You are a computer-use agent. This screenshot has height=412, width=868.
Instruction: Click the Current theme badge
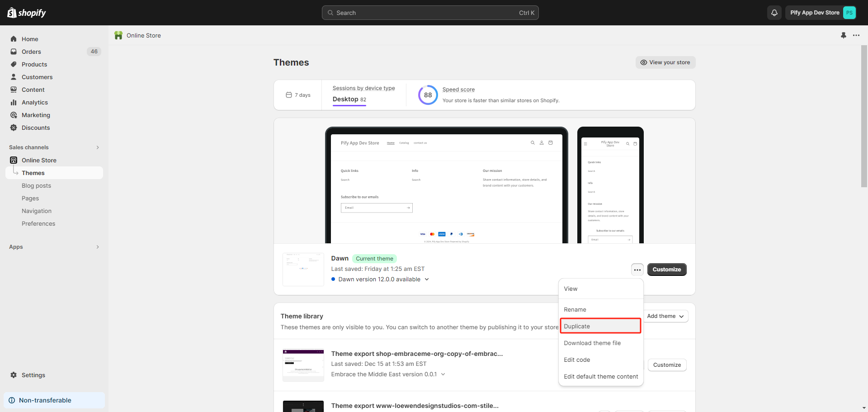374,259
